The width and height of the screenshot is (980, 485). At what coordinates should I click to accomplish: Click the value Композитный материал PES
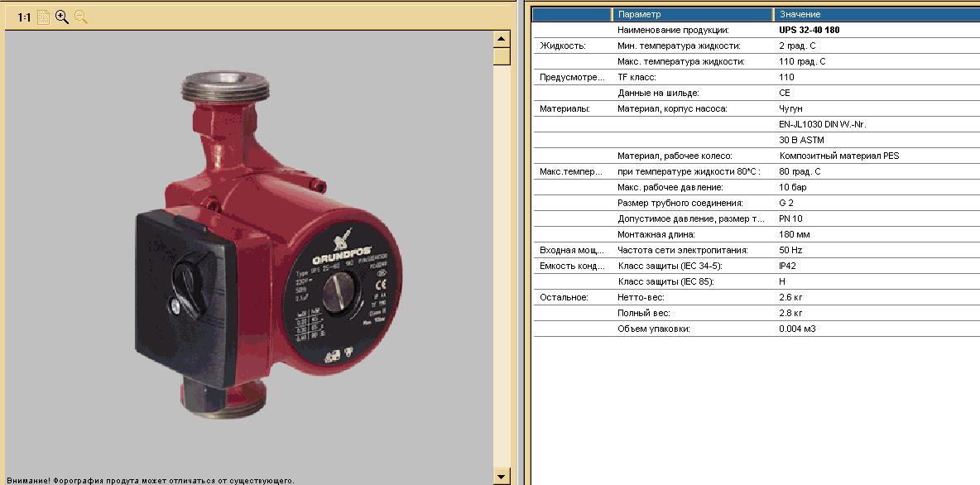[x=838, y=156]
